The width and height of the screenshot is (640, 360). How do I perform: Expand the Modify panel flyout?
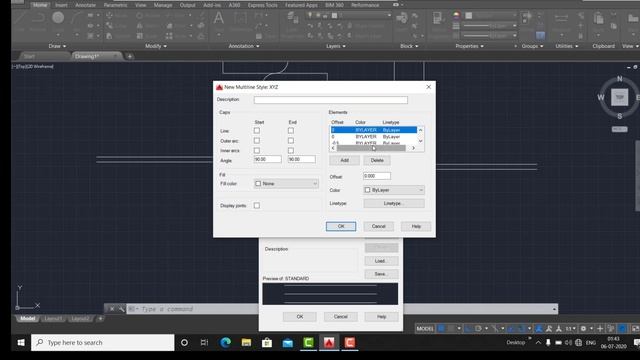[156, 46]
